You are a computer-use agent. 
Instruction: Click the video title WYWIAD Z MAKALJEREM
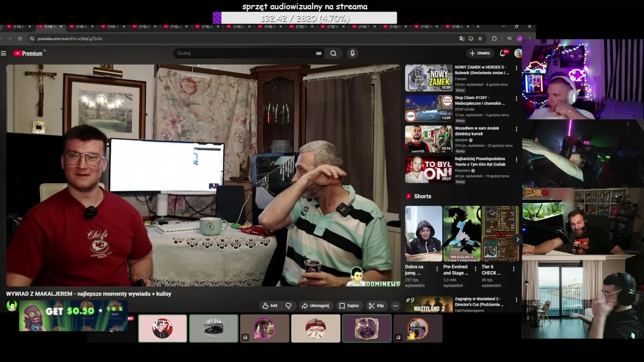89,294
